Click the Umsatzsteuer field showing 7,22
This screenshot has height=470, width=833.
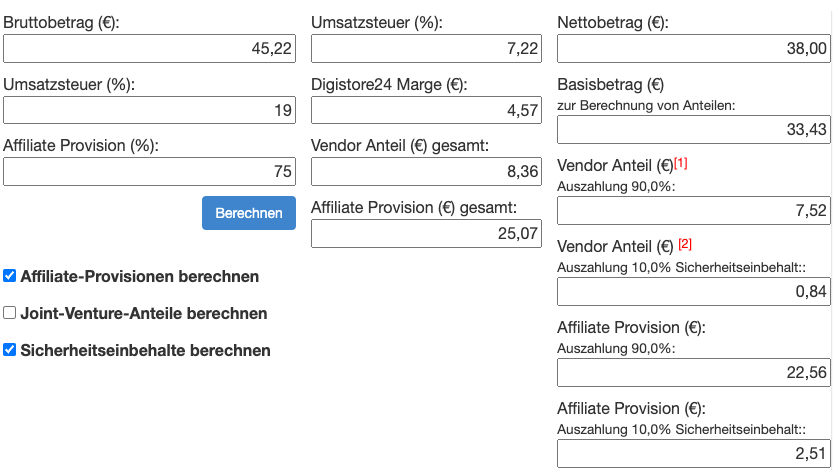coord(427,48)
